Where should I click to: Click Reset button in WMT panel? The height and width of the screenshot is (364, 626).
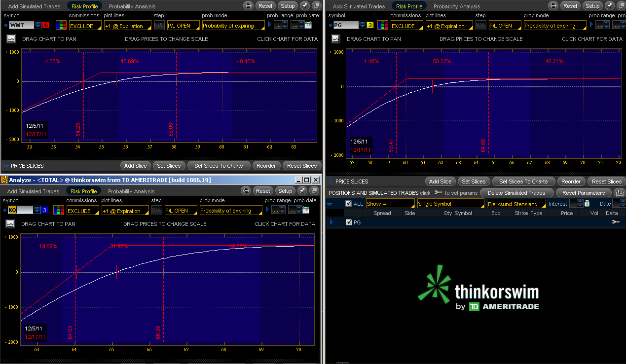click(265, 6)
